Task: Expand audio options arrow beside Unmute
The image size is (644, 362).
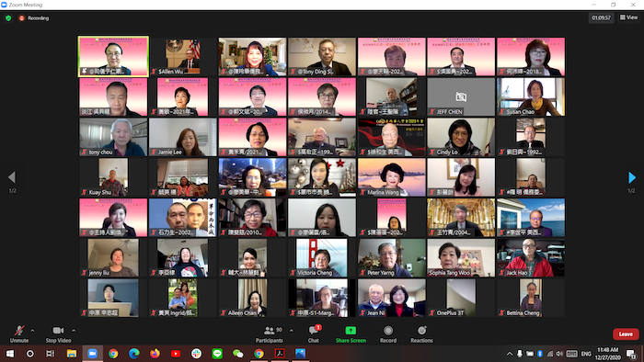Action: click(x=32, y=331)
